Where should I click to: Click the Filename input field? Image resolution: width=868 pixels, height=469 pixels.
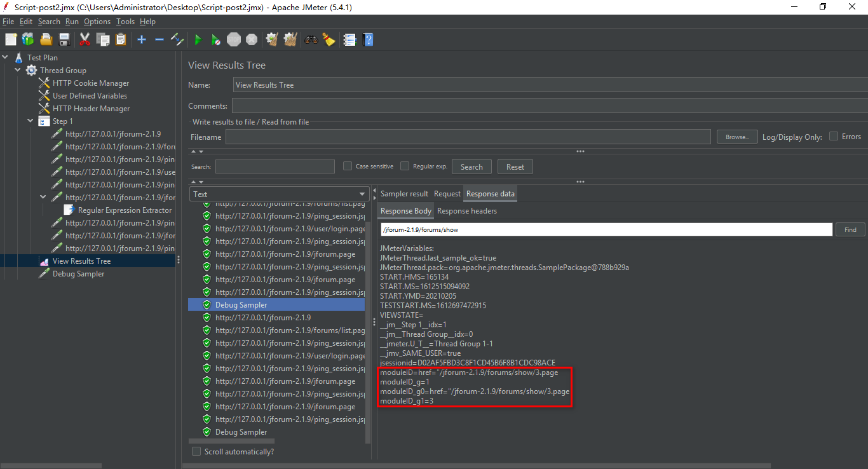pos(468,137)
